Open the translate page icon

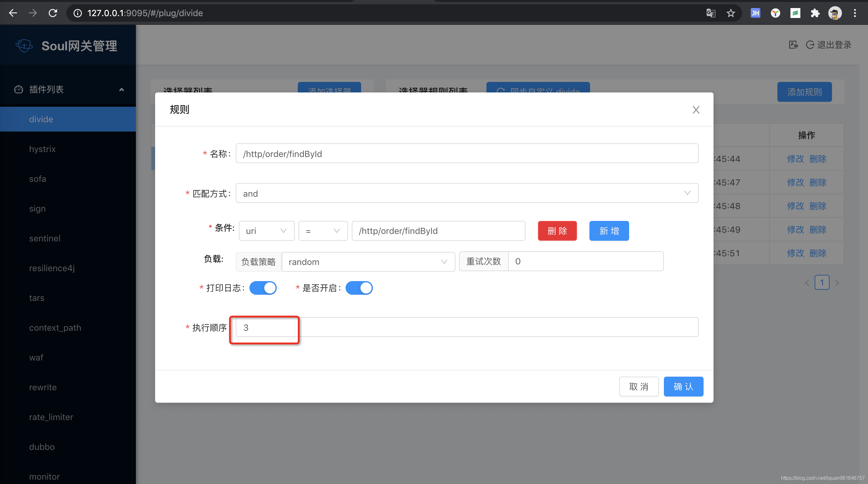[711, 13]
